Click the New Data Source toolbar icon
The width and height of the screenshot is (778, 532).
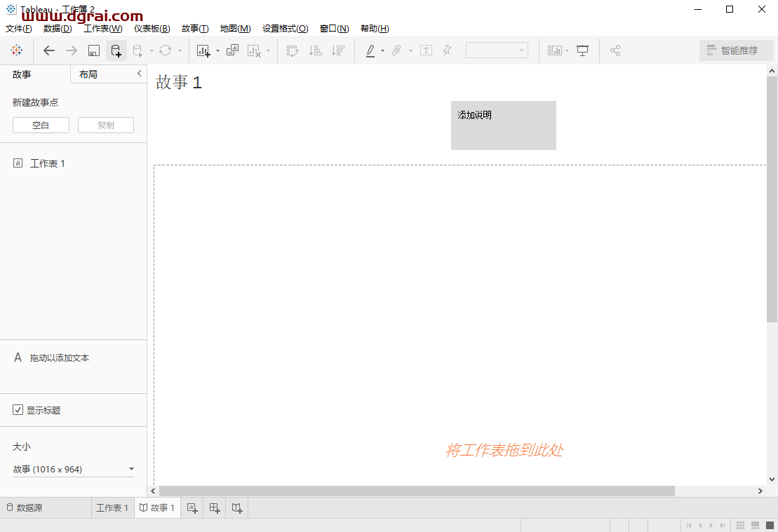click(x=116, y=50)
